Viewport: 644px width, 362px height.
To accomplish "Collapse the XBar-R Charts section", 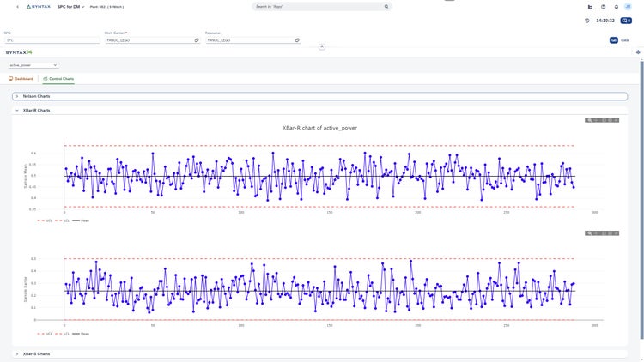I will (x=319, y=111).
